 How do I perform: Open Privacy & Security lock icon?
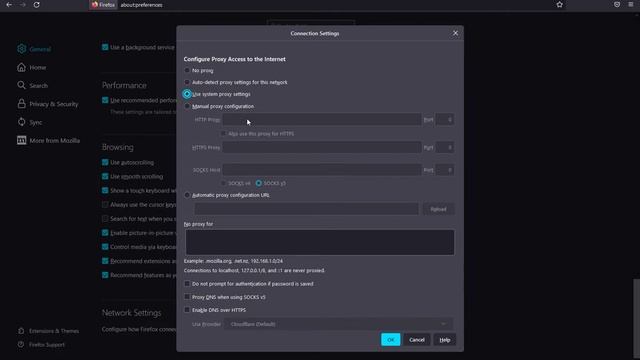21,104
